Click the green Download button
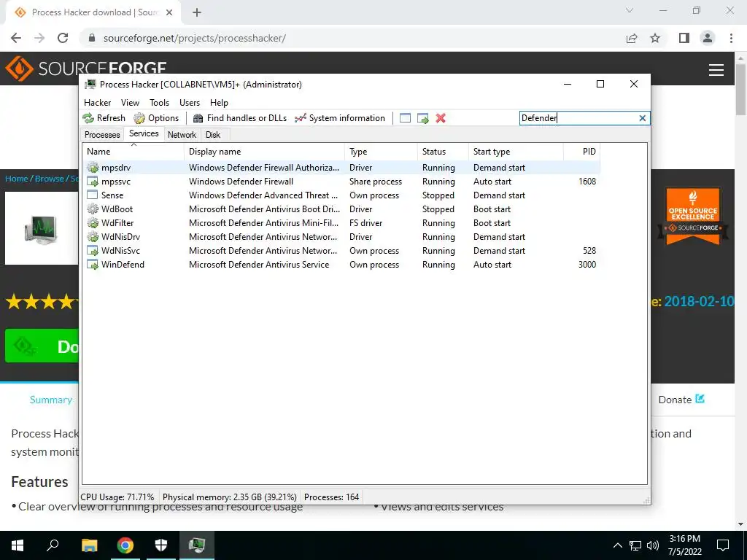 tap(42, 346)
